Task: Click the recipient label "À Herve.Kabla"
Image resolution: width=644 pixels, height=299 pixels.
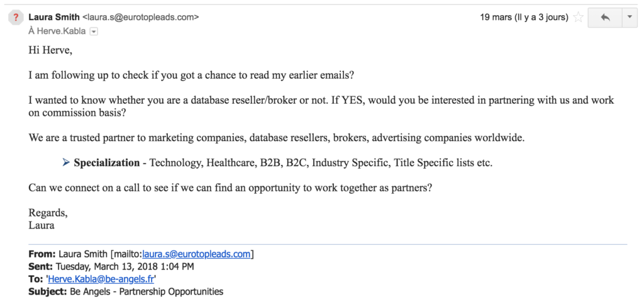Action: 57,31
